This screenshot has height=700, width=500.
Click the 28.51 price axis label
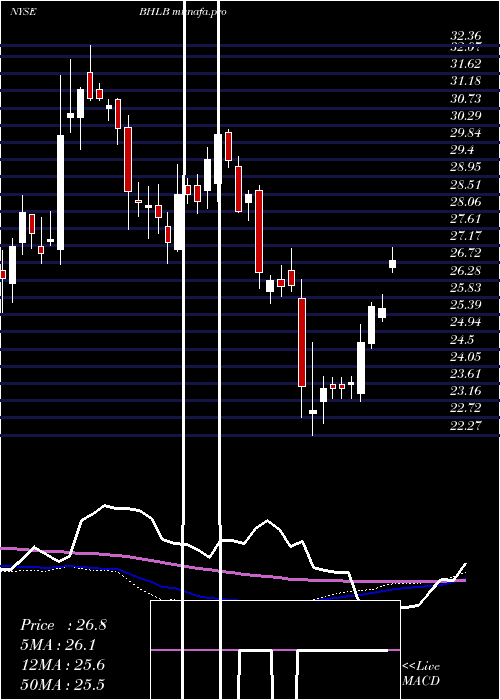point(466,185)
